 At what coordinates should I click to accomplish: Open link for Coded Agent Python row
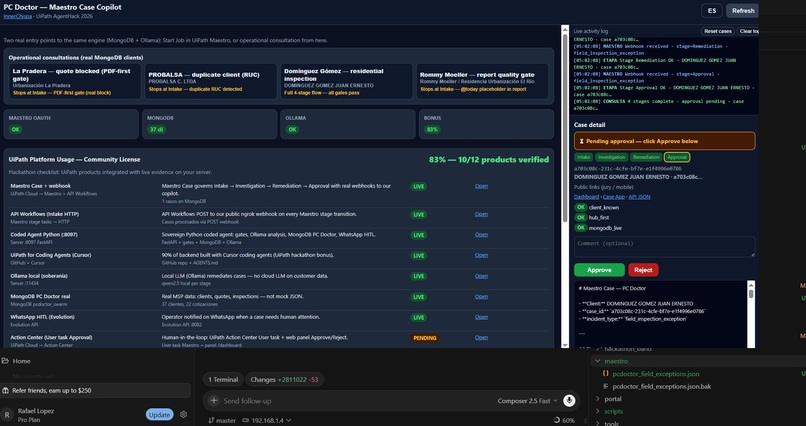tap(481, 235)
